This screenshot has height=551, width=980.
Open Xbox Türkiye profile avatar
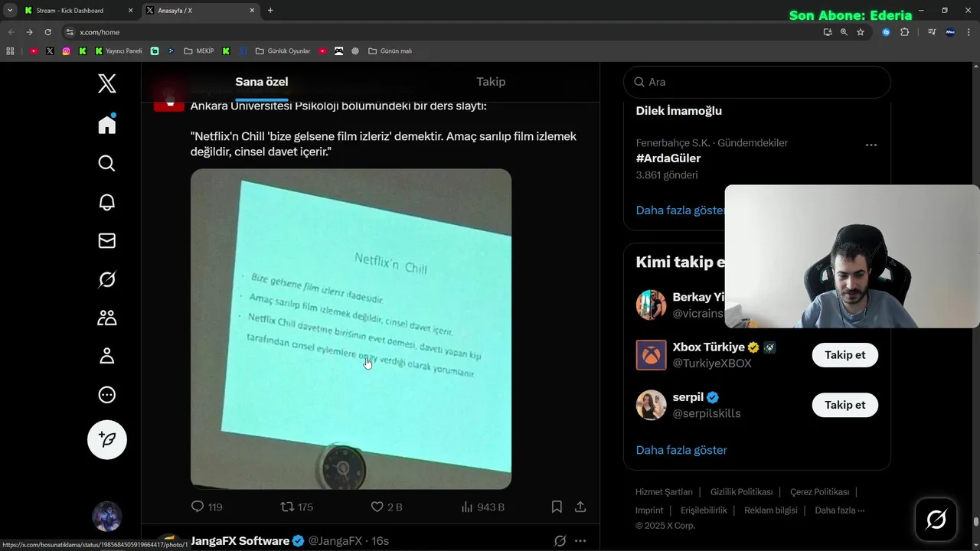(652, 355)
